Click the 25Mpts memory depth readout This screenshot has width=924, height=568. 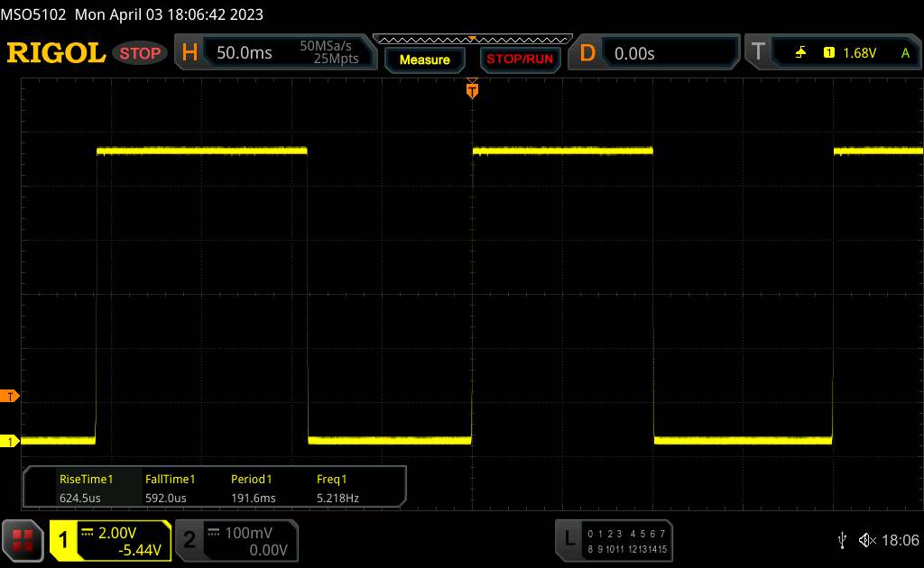click(336, 59)
